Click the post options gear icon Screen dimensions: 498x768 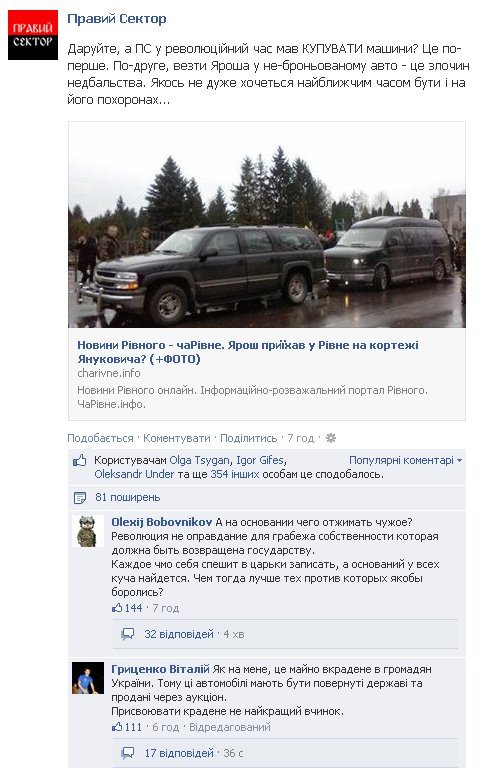pyautogui.click(x=331, y=438)
